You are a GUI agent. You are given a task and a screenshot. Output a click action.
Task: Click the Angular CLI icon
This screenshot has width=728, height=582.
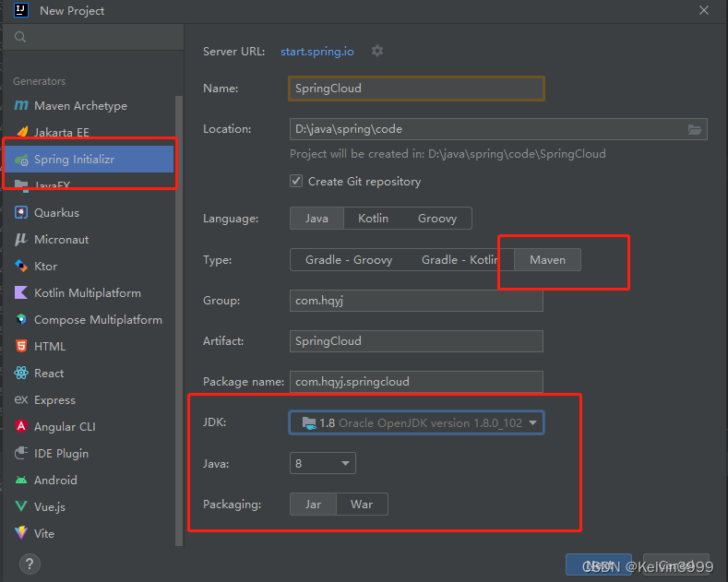pyautogui.click(x=21, y=426)
